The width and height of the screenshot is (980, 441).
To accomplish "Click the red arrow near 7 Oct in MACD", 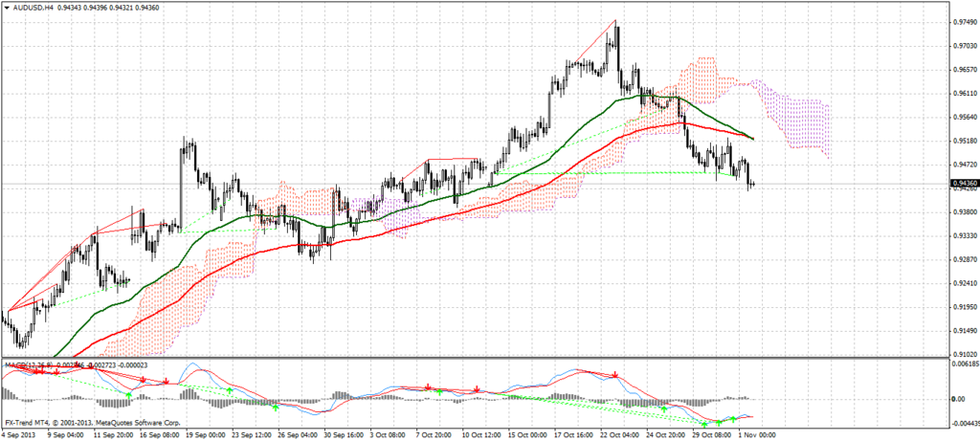I will [x=428, y=387].
